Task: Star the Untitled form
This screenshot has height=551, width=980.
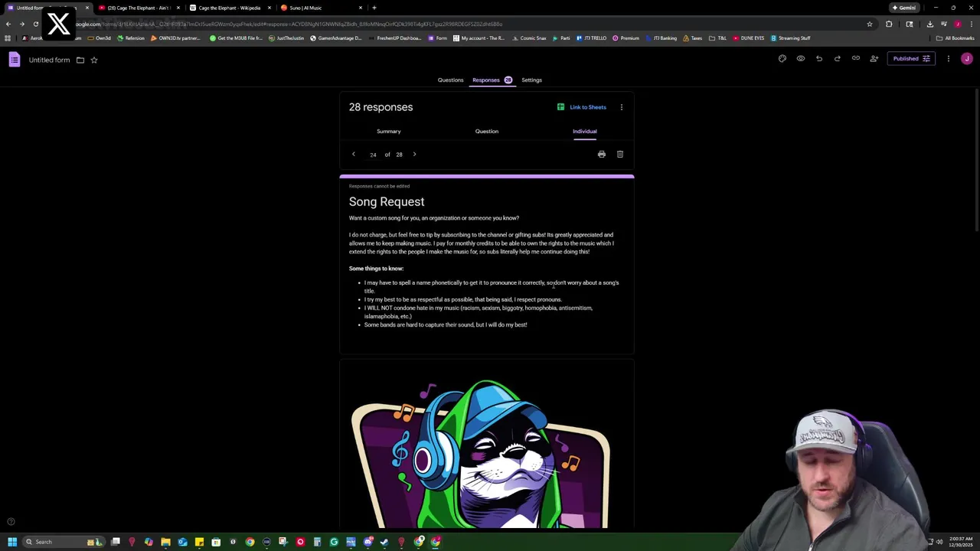Action: (94, 60)
